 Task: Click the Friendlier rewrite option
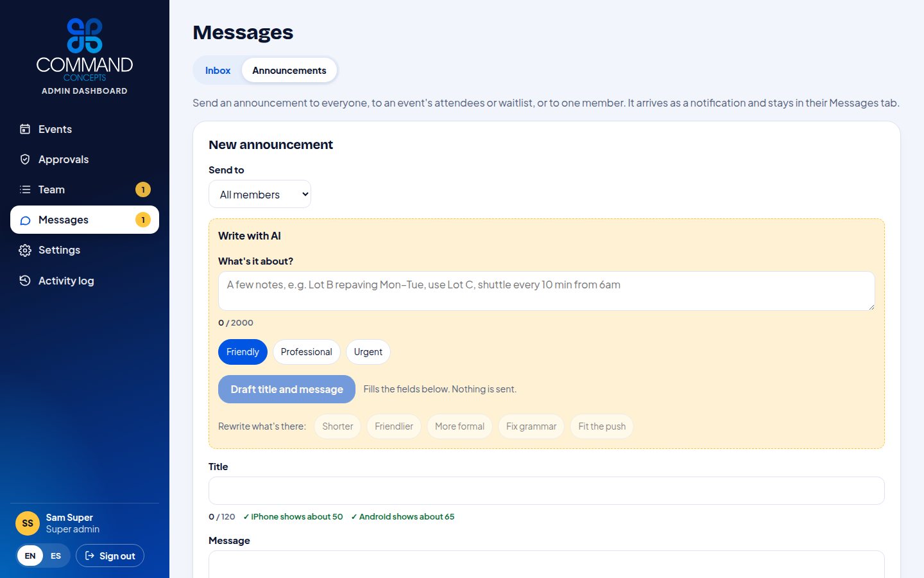394,426
